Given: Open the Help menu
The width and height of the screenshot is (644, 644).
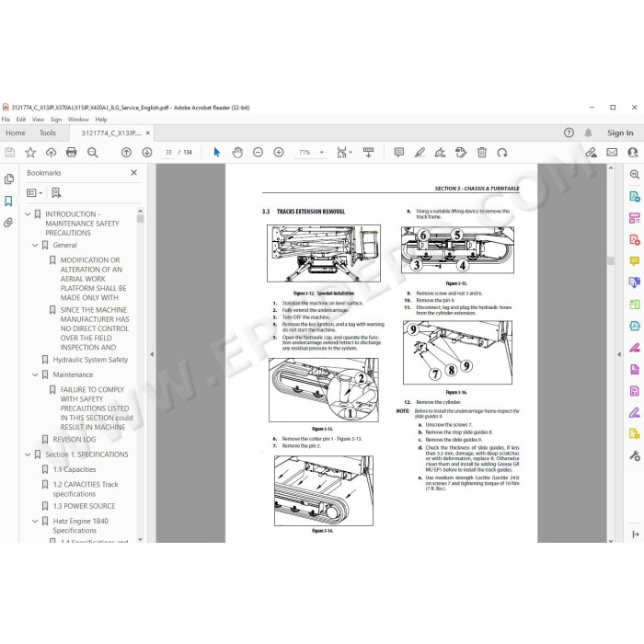Looking at the screenshot, I should tap(101, 120).
